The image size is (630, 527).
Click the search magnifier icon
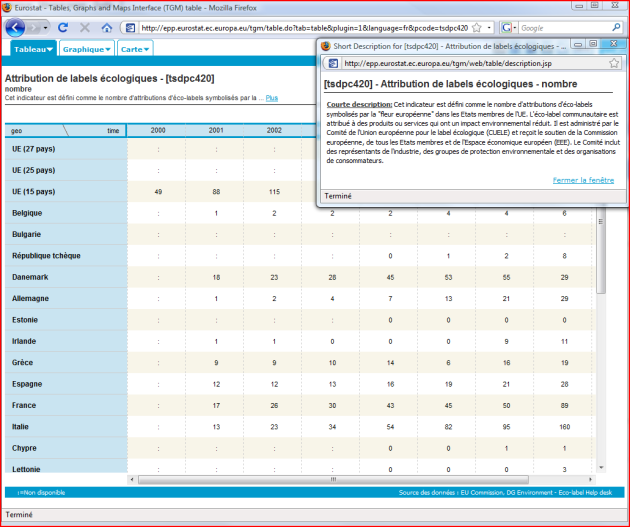(616, 27)
